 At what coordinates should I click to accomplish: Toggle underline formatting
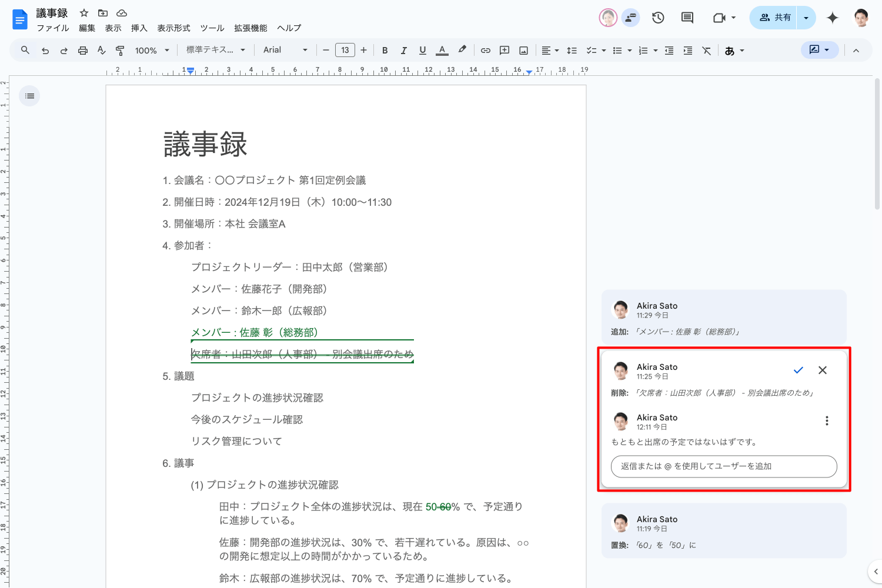pos(423,51)
